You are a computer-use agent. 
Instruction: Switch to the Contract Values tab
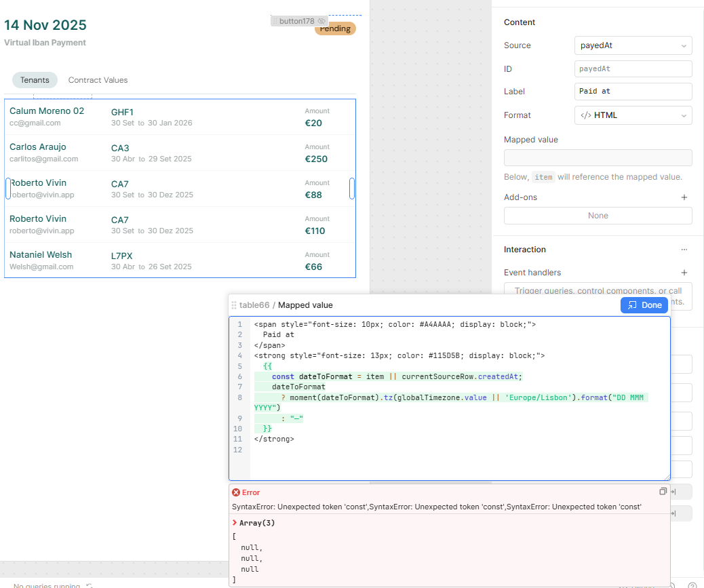98,80
